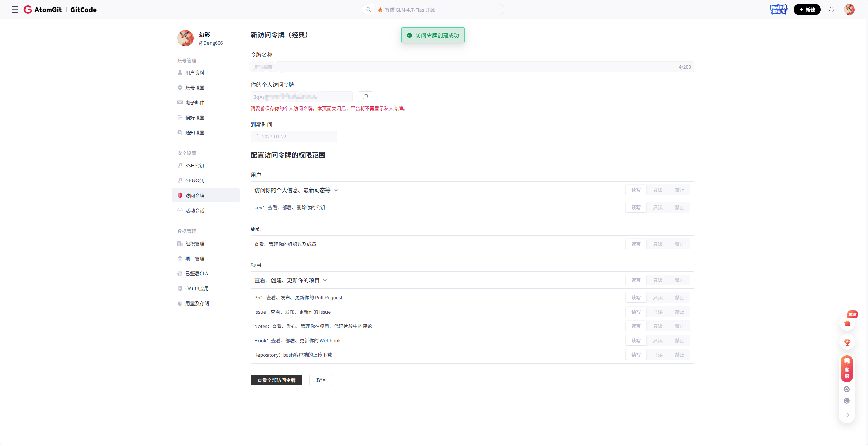Viewport: 868px width, 445px height.
Task: Select 读写 for the PR permission
Action: tap(635, 297)
